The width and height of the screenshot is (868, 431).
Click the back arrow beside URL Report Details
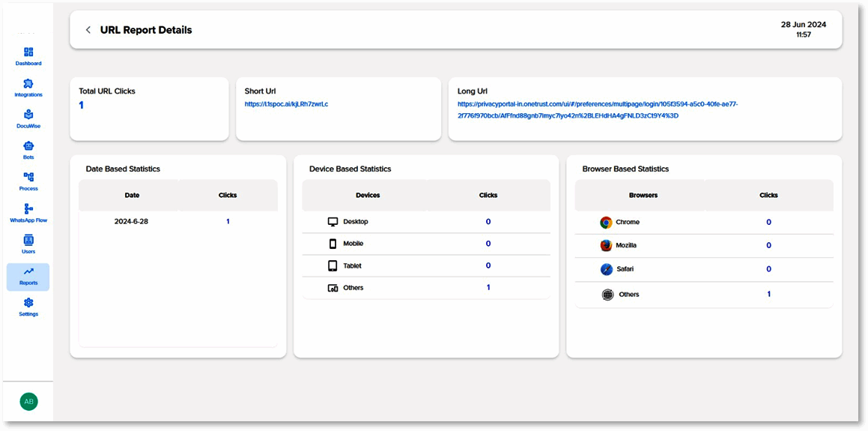88,30
